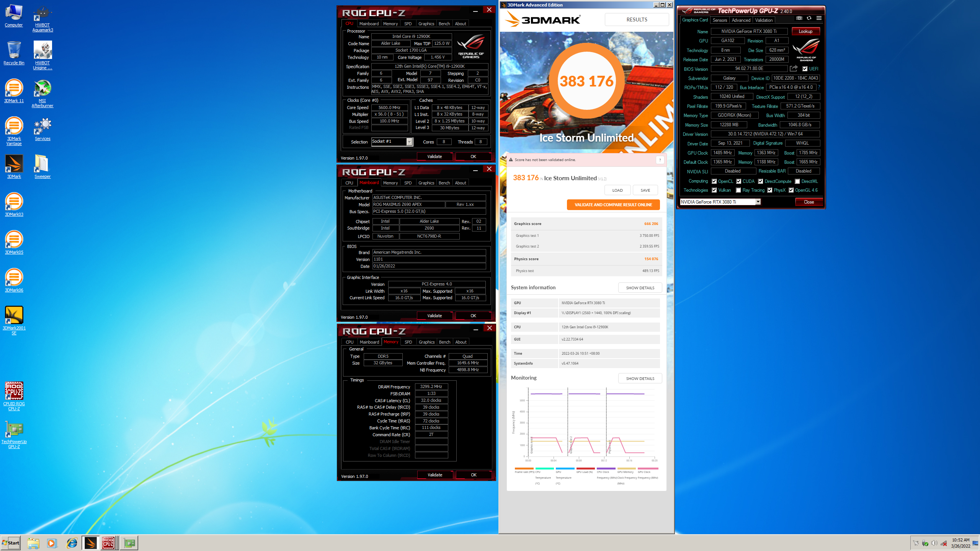Click the BIOS export share icon in GPU-Z
This screenshot has height=551, width=980.
pos(794,68)
